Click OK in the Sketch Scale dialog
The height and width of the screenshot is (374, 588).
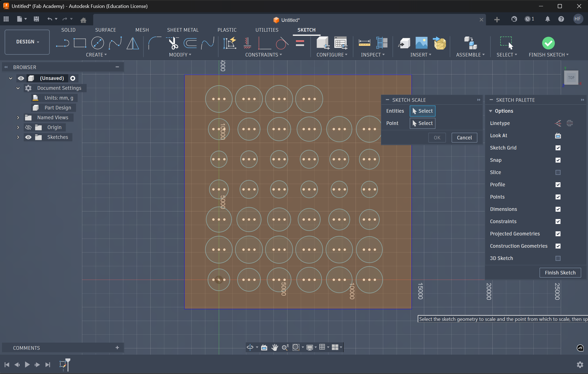[437, 137]
